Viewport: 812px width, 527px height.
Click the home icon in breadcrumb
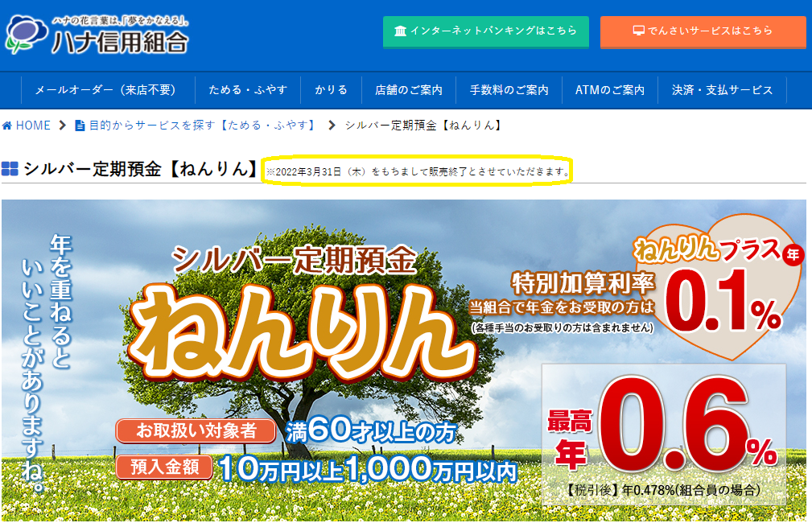pos(6,126)
